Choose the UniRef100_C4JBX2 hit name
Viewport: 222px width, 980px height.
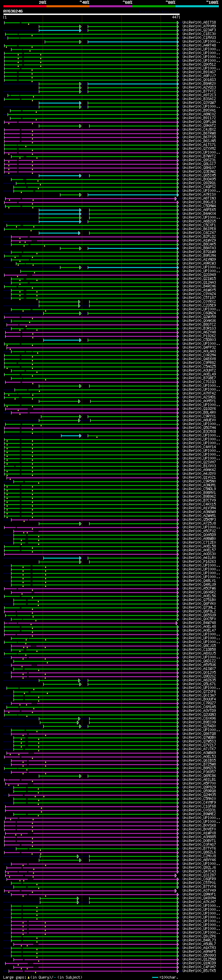(x=199, y=129)
